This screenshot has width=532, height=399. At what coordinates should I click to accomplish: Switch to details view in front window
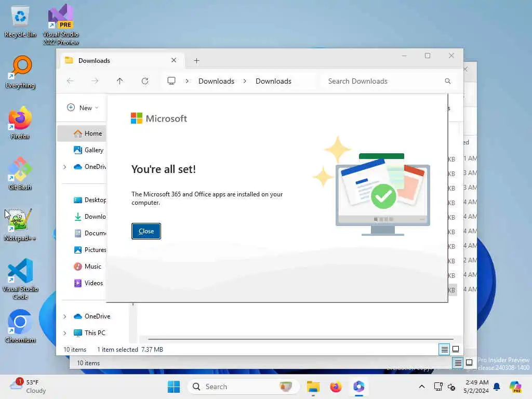tap(444, 349)
